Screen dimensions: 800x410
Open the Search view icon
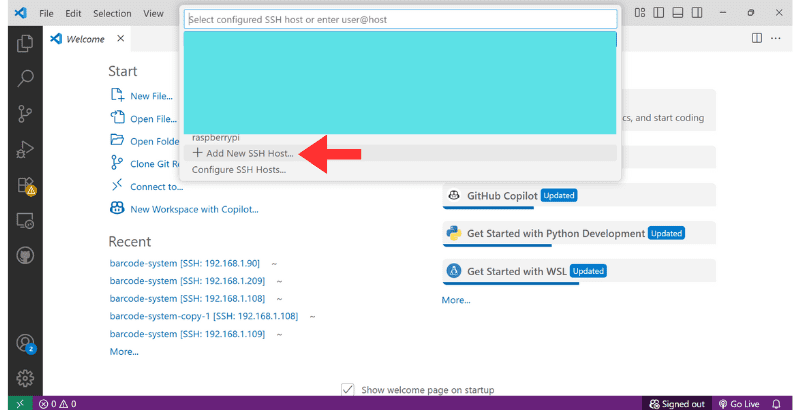(26, 78)
